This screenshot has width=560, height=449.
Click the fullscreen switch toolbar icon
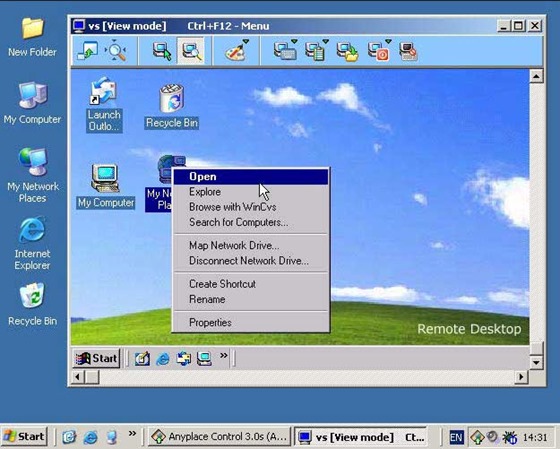[x=88, y=51]
